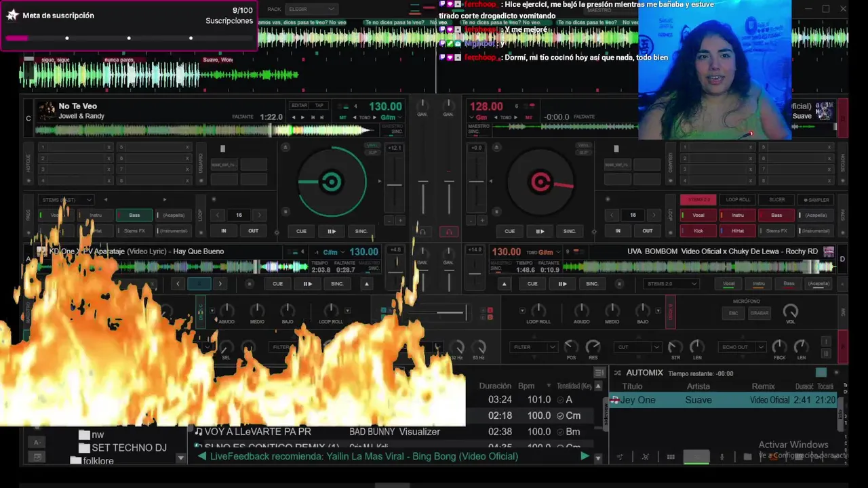868x488 pixels.
Task: Click the microphone VOL knob
Action: (791, 310)
